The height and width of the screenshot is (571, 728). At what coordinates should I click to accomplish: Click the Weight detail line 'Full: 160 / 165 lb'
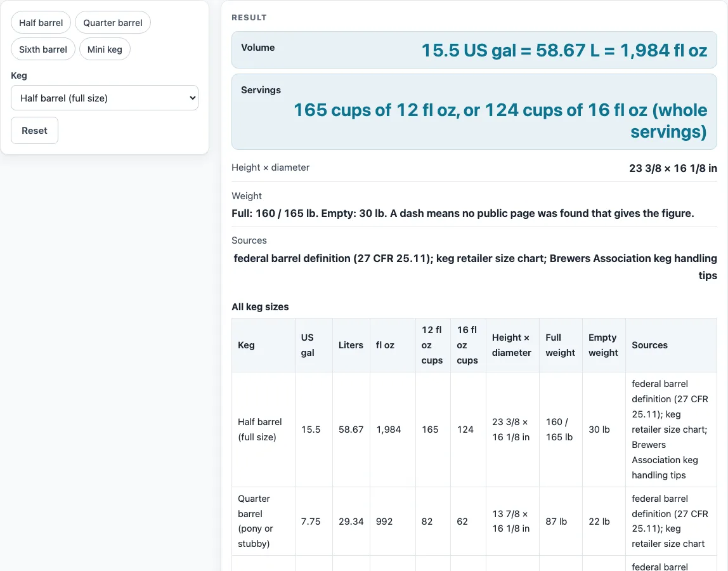click(462, 213)
